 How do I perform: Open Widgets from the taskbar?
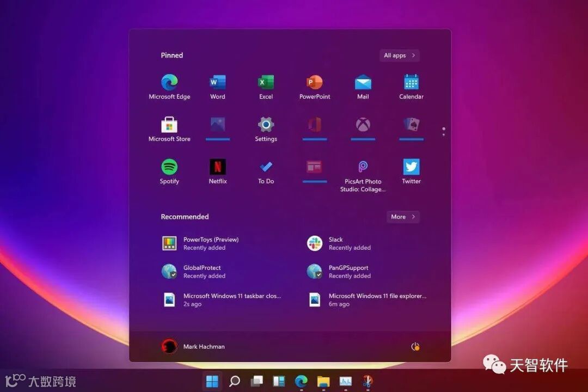(x=279, y=382)
